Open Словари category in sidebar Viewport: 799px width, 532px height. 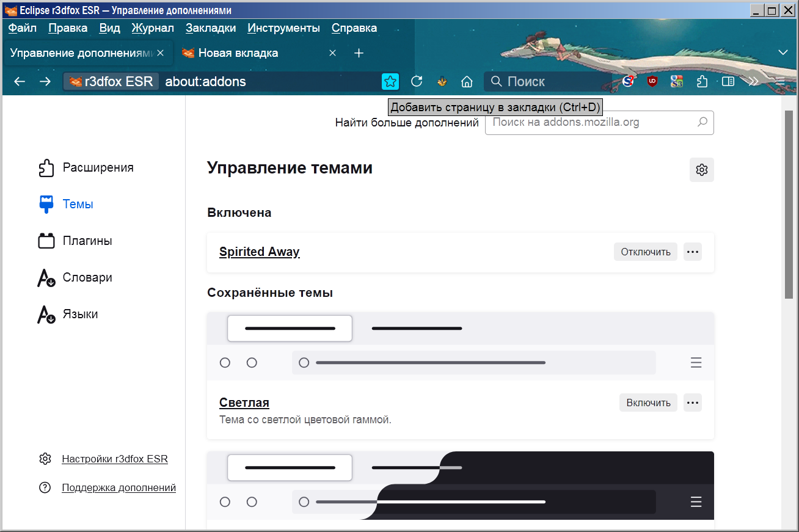point(75,277)
